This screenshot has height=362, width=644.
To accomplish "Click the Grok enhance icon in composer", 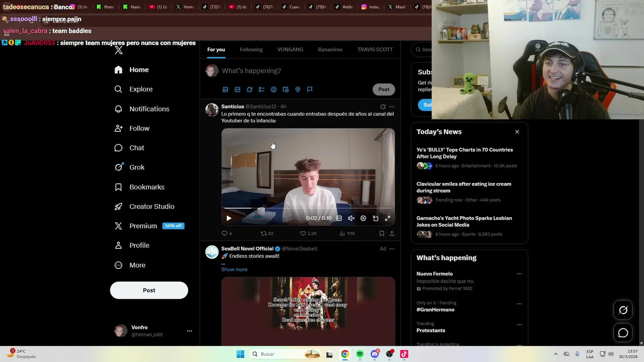I will point(250,89).
